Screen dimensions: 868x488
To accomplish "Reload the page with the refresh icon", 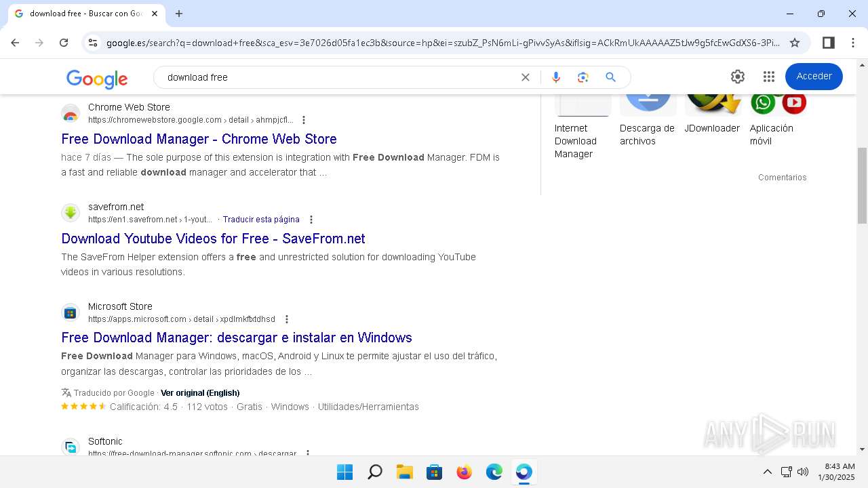I will click(64, 43).
